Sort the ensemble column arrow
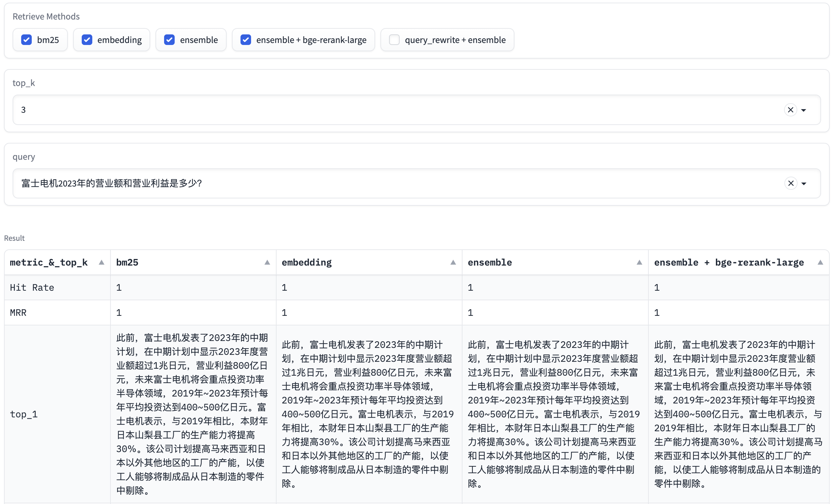The height and width of the screenshot is (504, 833). [x=639, y=262]
